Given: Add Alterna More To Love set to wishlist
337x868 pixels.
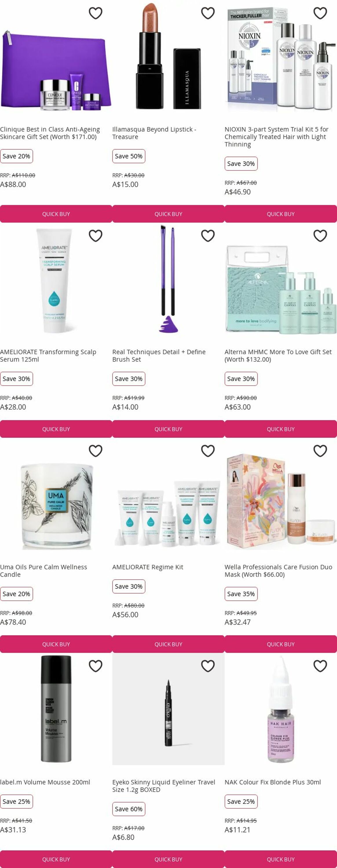Looking at the screenshot, I should pyautogui.click(x=320, y=236).
